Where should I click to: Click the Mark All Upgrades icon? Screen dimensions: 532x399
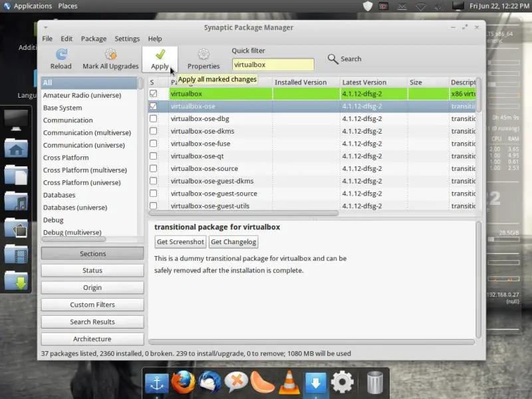click(x=110, y=55)
